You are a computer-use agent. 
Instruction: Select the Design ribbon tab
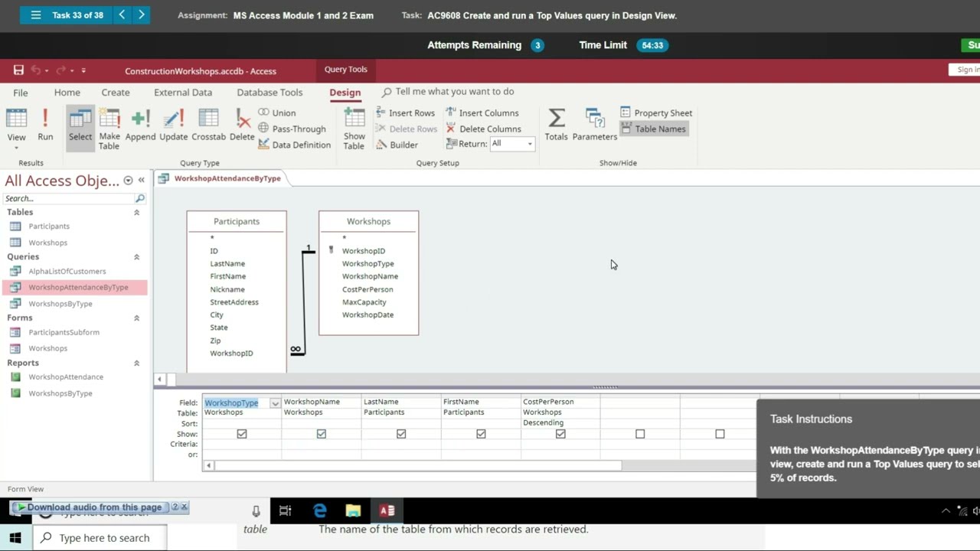[345, 93]
